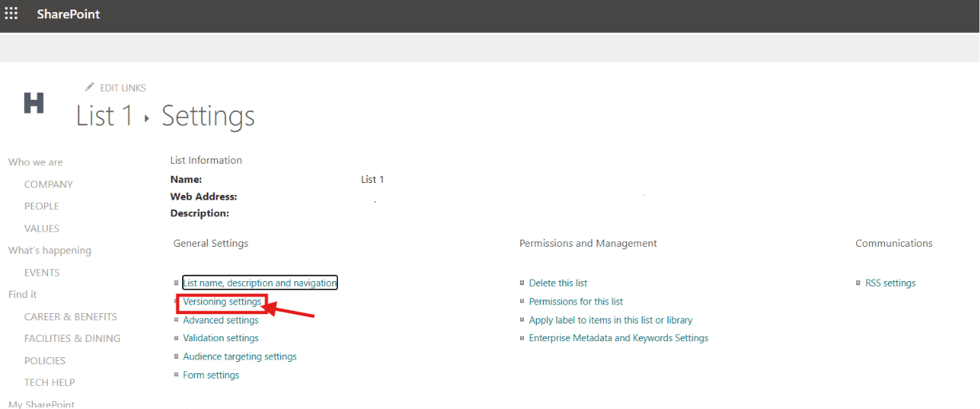The height and width of the screenshot is (409, 980).
Task: Click the Settings page title text
Action: pos(208,117)
